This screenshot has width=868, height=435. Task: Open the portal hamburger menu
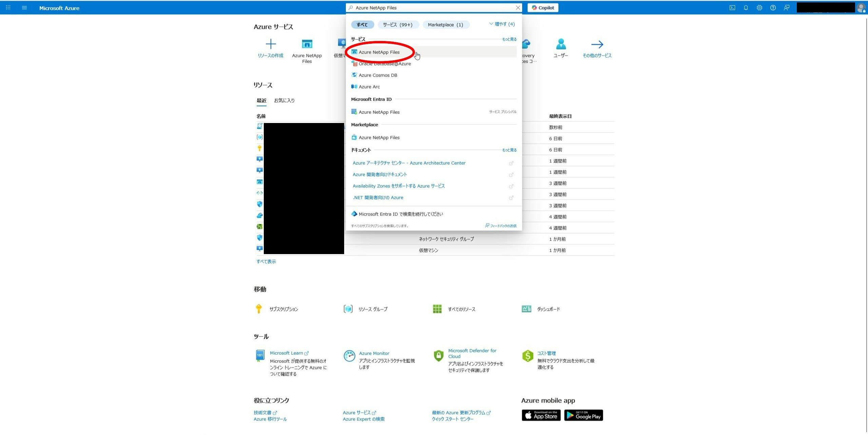coord(24,8)
